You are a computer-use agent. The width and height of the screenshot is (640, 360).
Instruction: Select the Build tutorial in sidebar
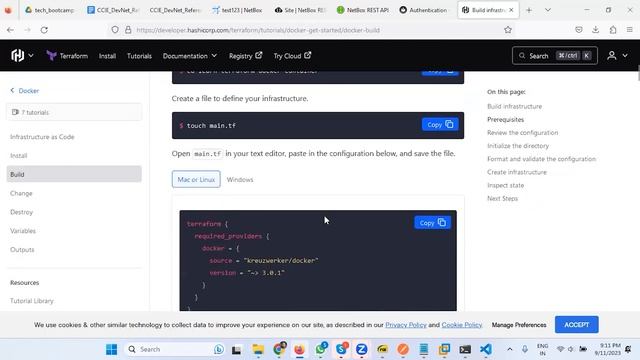[74, 174]
